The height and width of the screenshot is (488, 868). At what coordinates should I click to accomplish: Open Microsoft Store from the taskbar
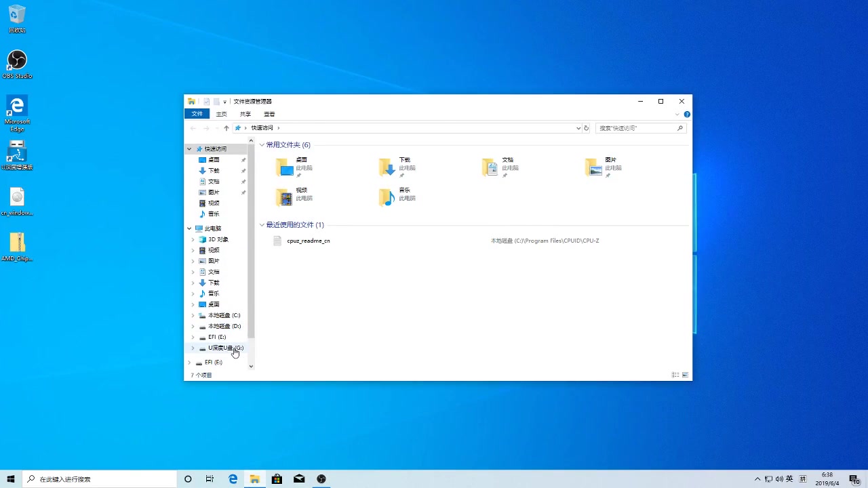click(277, 479)
